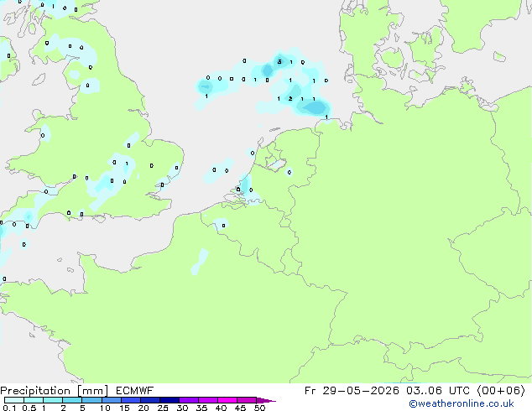Select the 35–40 mm legend color swatch
The image size is (532, 411).
pyautogui.click(x=208, y=400)
